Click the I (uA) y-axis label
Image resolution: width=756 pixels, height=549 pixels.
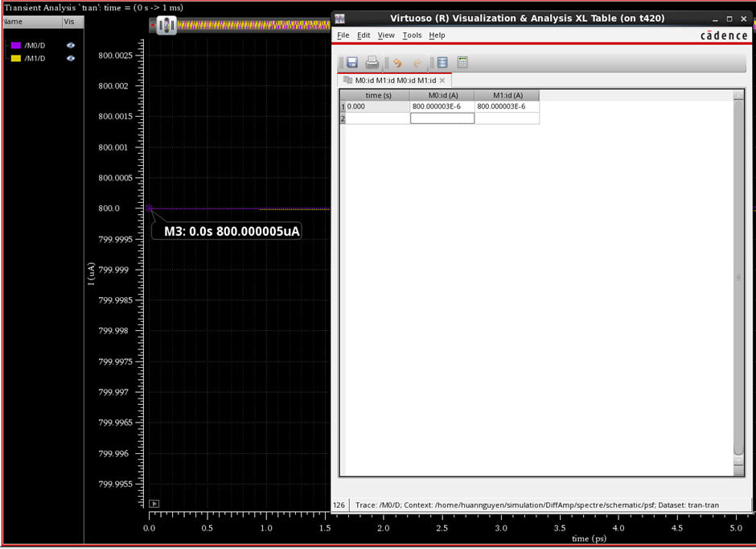[91, 274]
